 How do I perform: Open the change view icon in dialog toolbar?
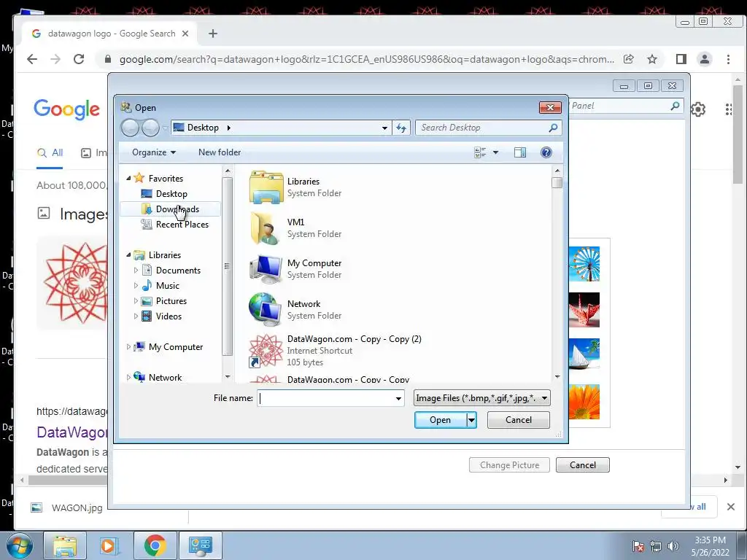pos(480,152)
